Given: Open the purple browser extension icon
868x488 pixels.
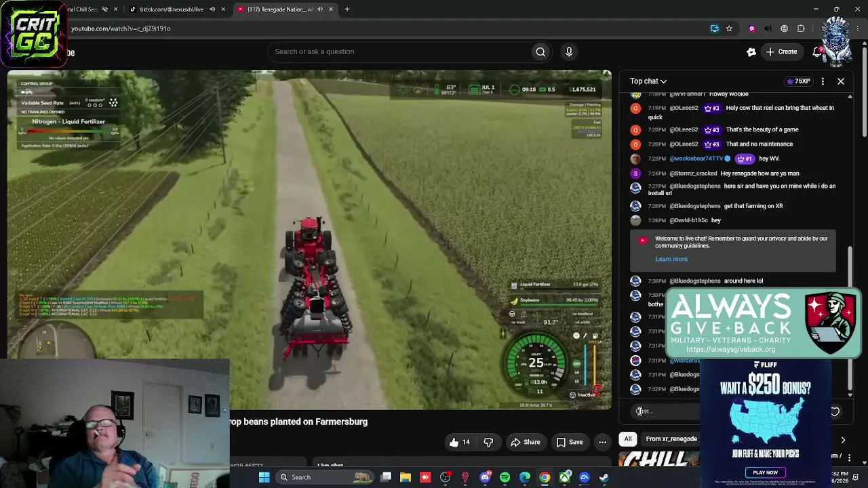Looking at the screenshot, I should 751,28.
